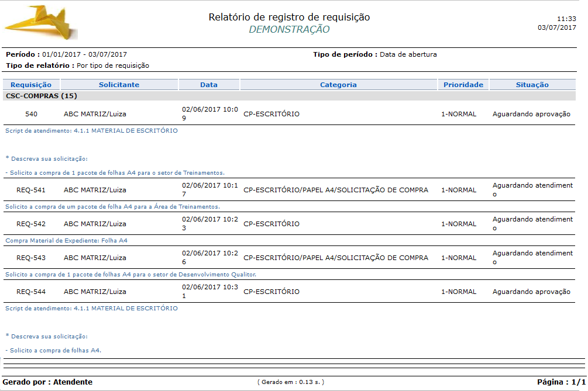Click the DEMONSTRAÇÃO subtitle

(x=289, y=29)
